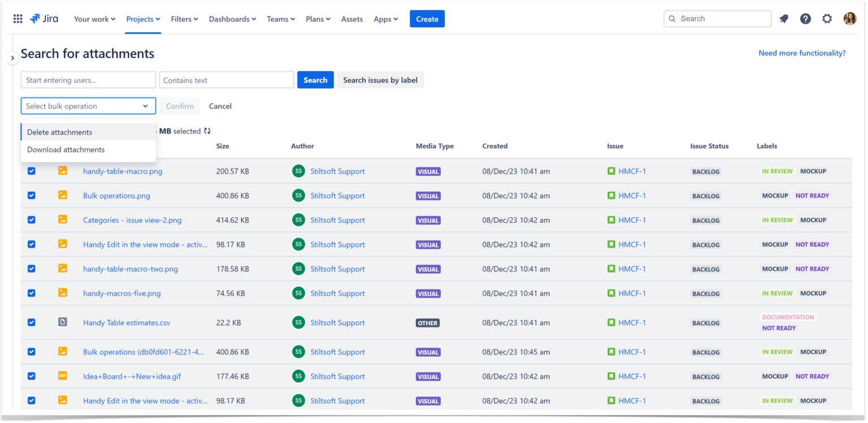
Task: Refresh the selection count with the reload icon
Action: point(207,131)
